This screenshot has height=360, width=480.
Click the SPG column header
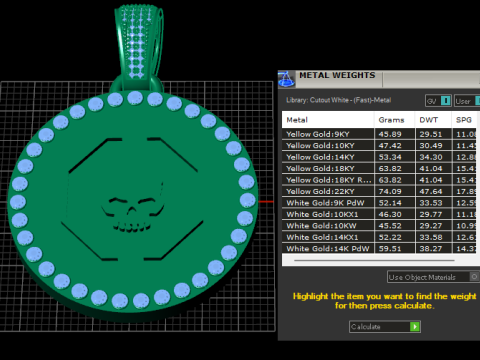[464, 120]
